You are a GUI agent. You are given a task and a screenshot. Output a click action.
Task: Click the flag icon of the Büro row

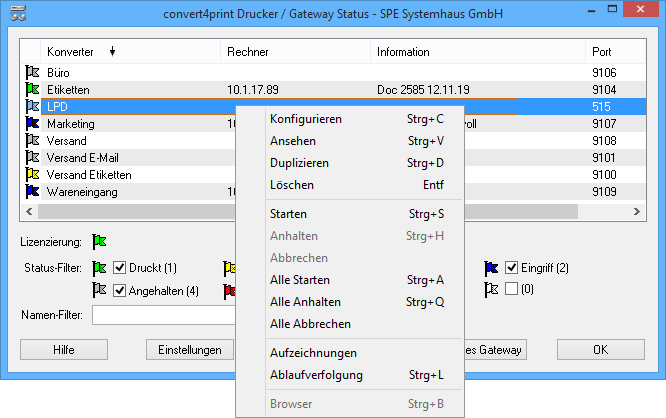point(32,73)
